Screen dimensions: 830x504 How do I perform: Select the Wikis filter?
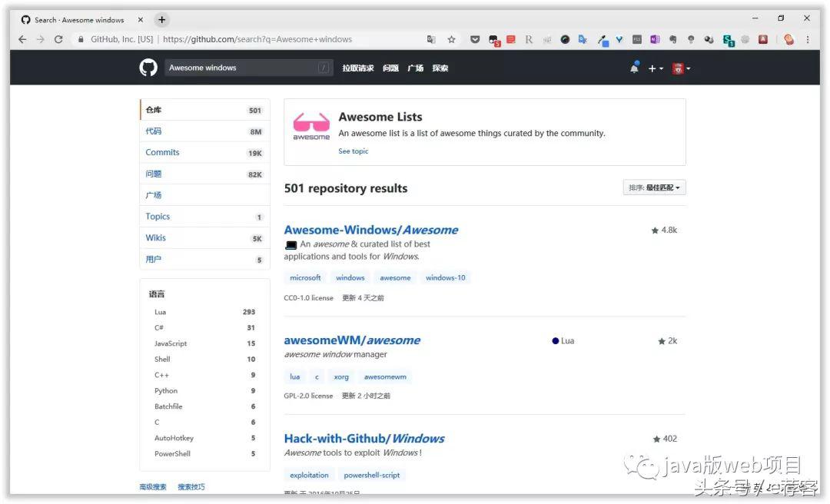point(205,237)
